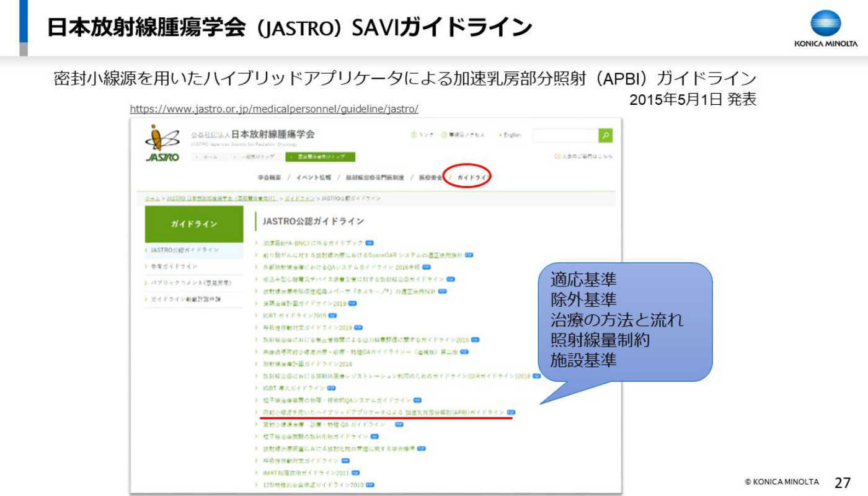868x496 pixels.
Task: Open the IGBT 導入ガイドライン link
Action: (294, 388)
